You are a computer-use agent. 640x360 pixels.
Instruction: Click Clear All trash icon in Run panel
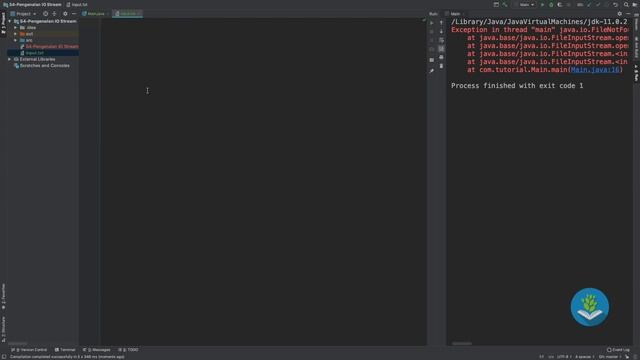pos(441,66)
